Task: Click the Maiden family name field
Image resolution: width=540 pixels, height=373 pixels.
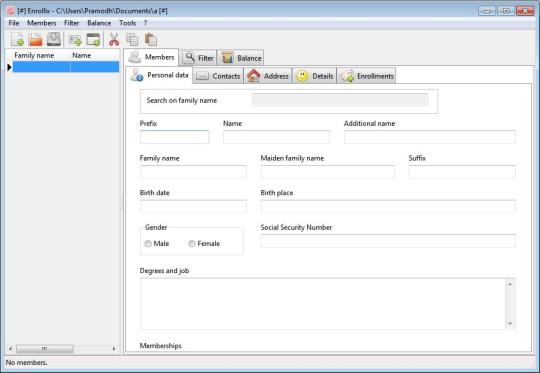Action: [x=328, y=172]
